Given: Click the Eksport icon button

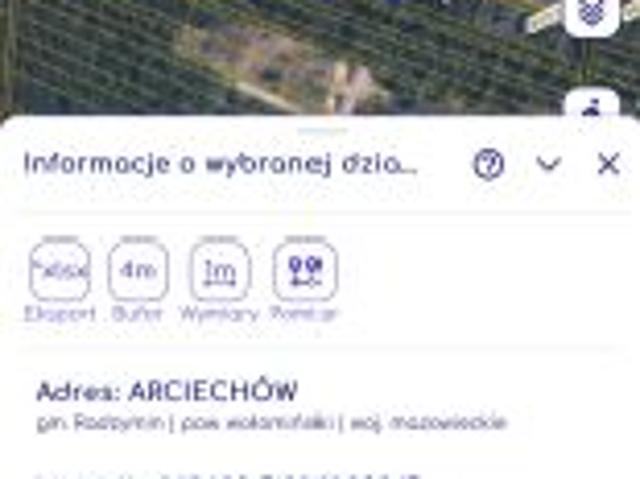Looking at the screenshot, I should 60,271.
